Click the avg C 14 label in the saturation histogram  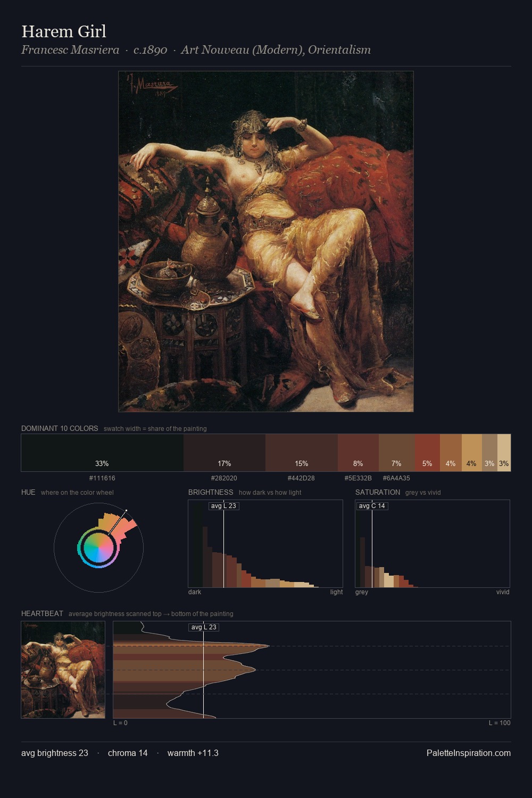[x=372, y=506]
